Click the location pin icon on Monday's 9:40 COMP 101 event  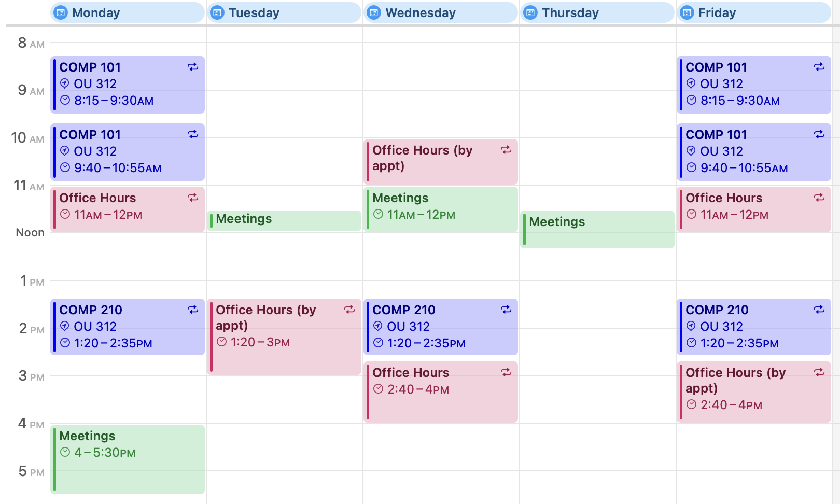pyautogui.click(x=66, y=151)
